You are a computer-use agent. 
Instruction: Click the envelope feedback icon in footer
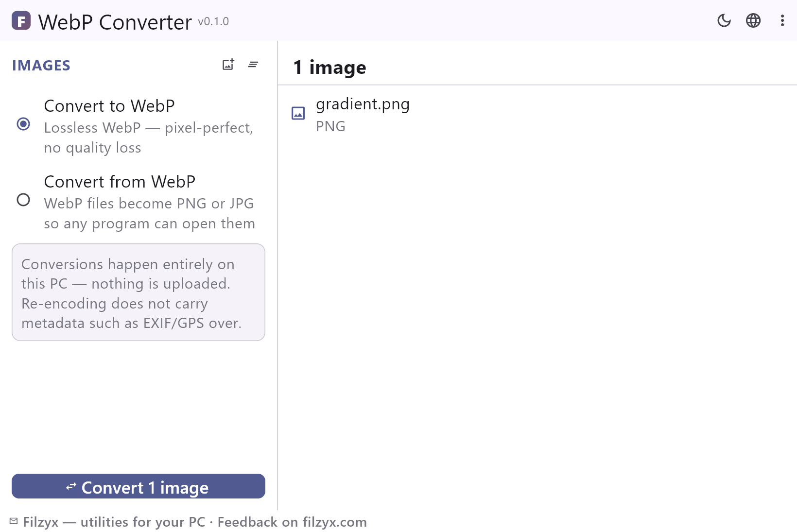(14, 521)
